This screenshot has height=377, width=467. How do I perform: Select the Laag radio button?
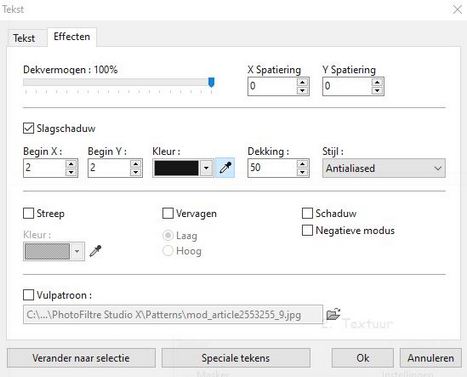click(168, 235)
